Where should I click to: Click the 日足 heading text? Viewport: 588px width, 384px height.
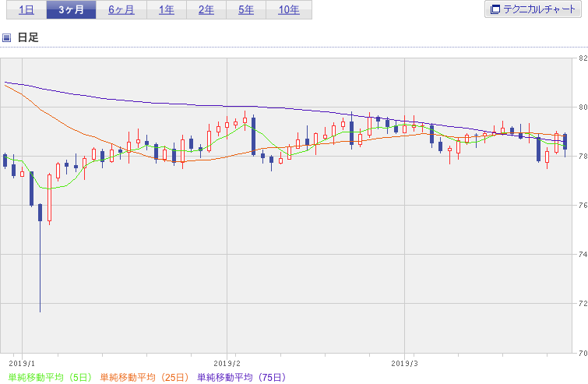pos(28,37)
